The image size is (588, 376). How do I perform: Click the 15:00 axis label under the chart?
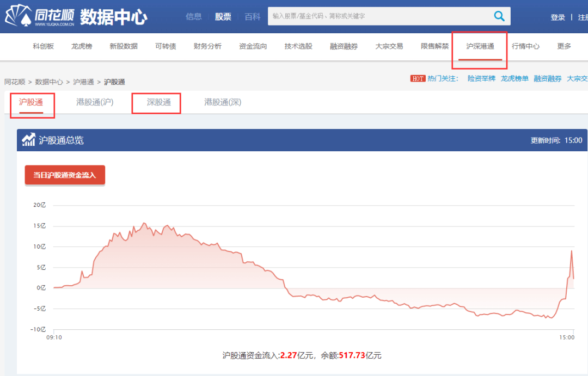coord(567,337)
